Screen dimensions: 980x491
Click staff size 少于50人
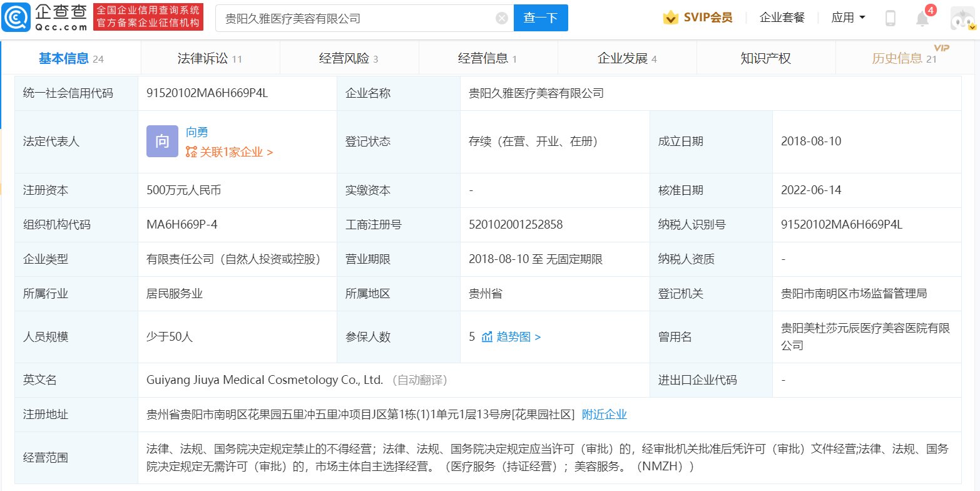170,337
